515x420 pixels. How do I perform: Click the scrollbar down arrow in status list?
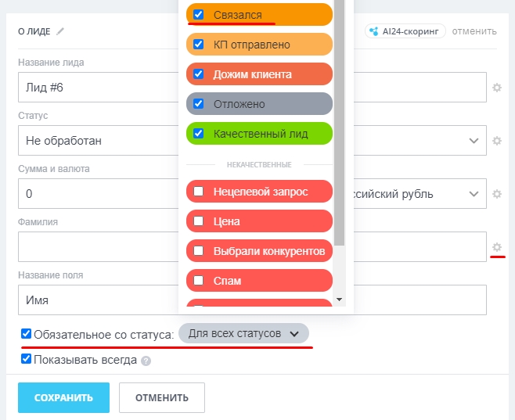coord(339,300)
